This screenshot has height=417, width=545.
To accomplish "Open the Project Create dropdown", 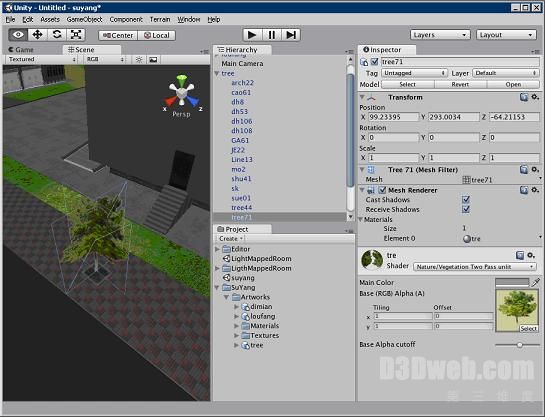I will click(x=230, y=239).
